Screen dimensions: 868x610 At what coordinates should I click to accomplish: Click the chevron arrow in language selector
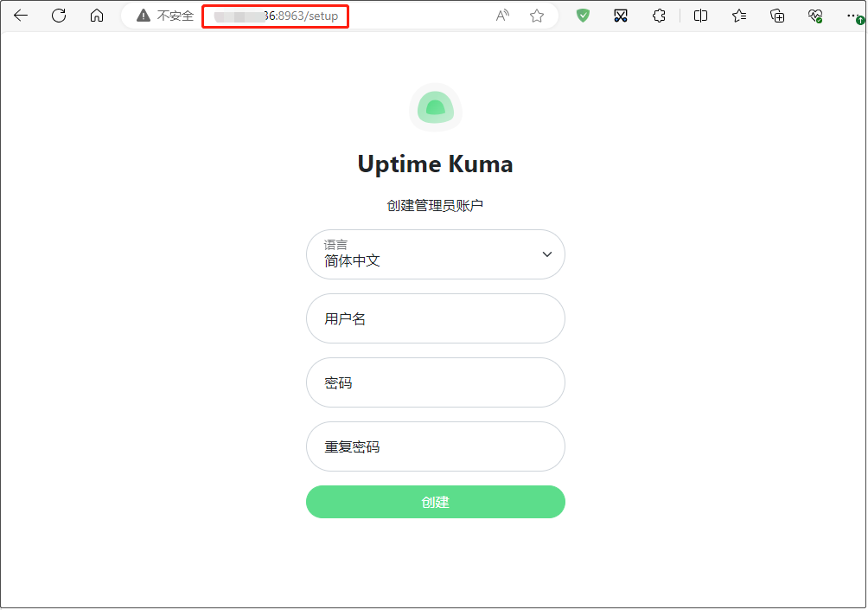point(547,254)
